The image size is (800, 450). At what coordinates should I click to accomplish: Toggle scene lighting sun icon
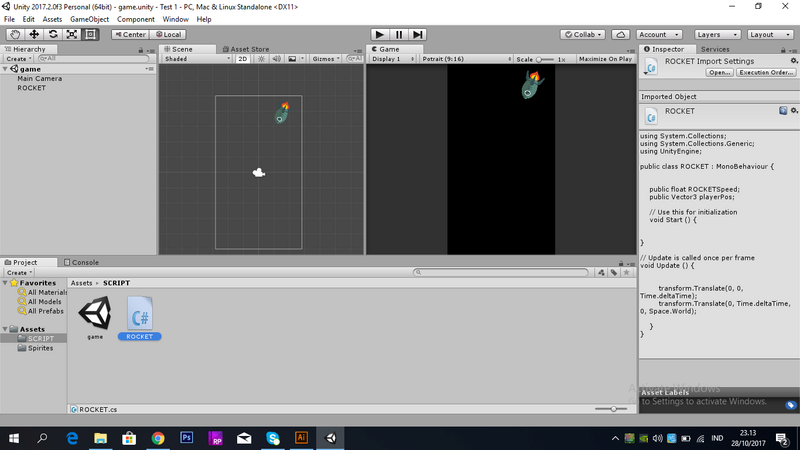click(261, 59)
